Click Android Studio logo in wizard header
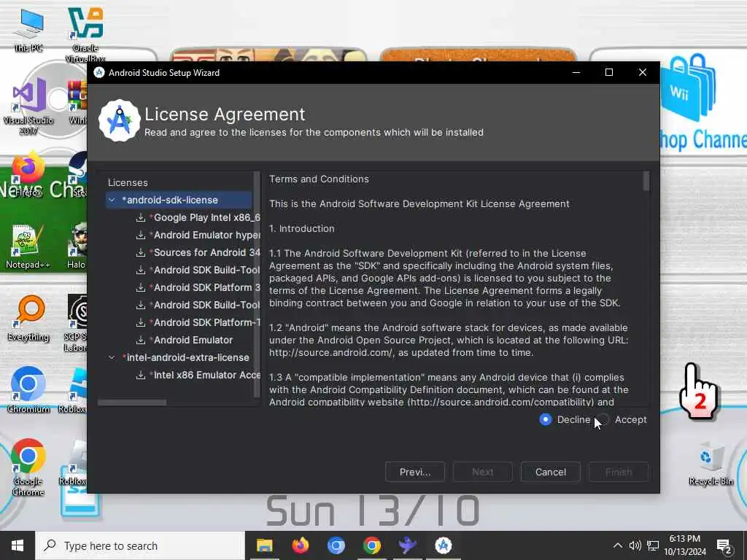This screenshot has width=747, height=560. tap(119, 120)
